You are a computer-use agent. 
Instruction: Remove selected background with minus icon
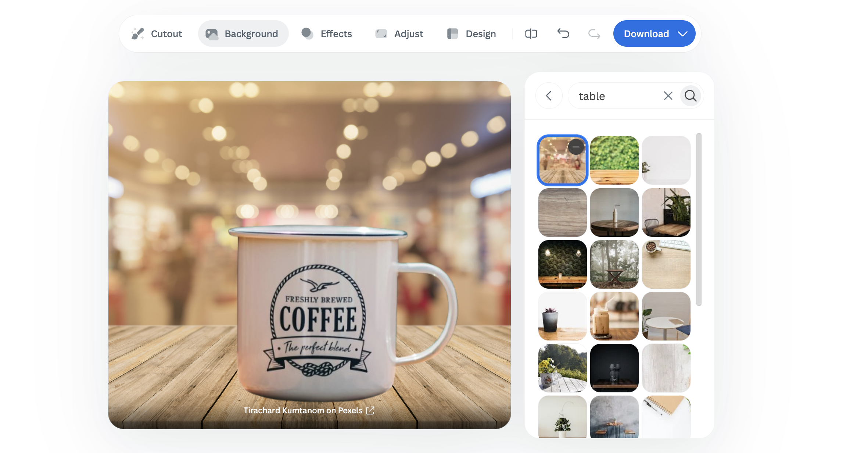576,147
